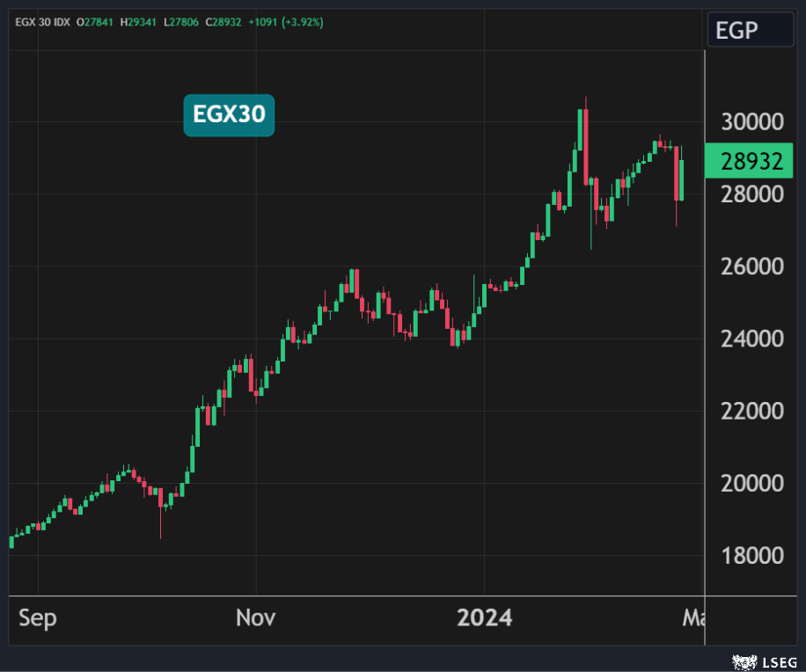The height and width of the screenshot is (672, 806).
Task: Click the Nov label on time axis
Action: coord(255,618)
